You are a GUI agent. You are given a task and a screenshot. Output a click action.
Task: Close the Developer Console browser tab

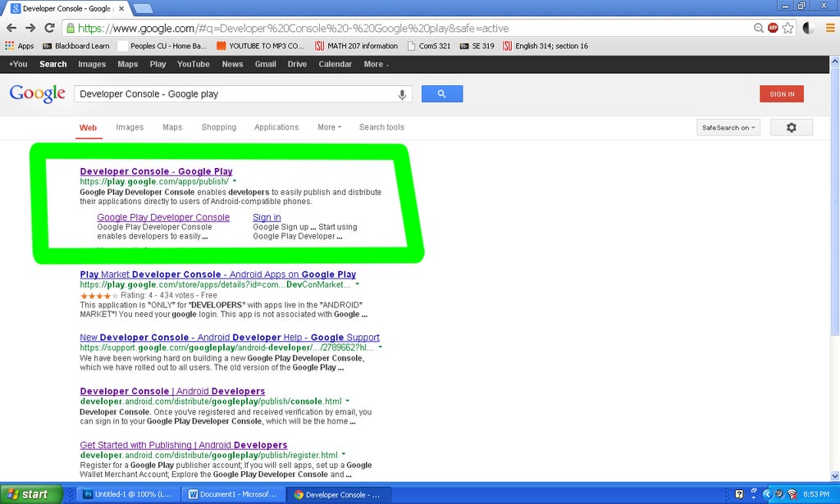pyautogui.click(x=121, y=8)
